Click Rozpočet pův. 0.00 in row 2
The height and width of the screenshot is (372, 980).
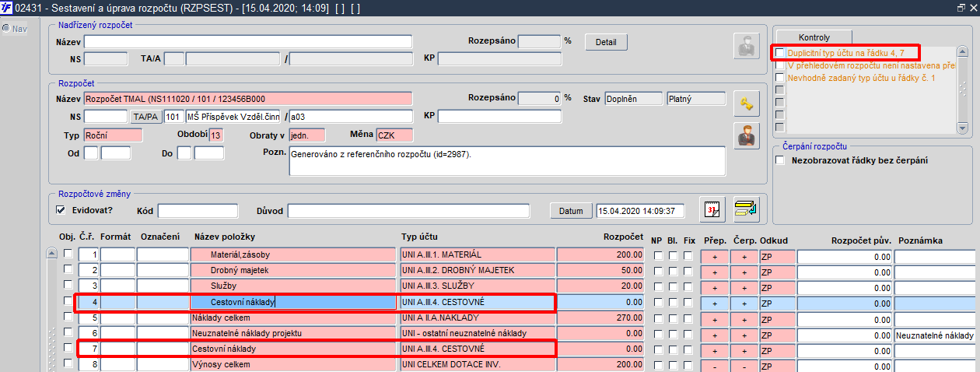(845, 271)
